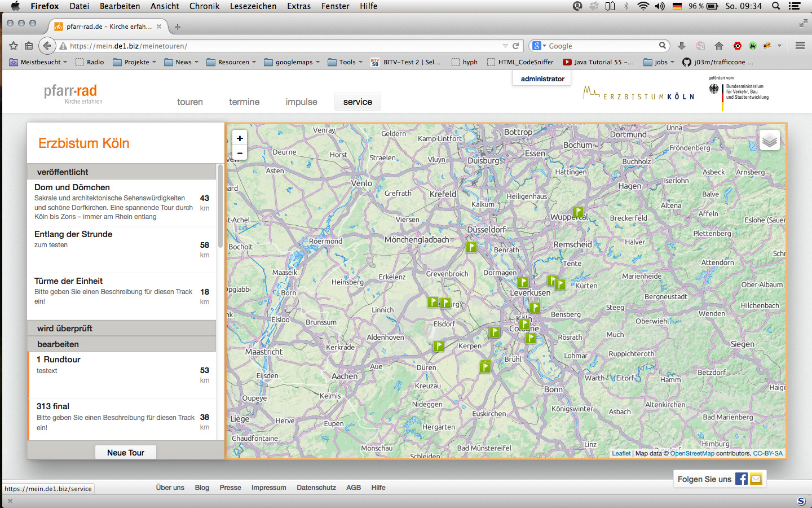
Task: Expand the wird überprüft section
Action: pos(122,329)
